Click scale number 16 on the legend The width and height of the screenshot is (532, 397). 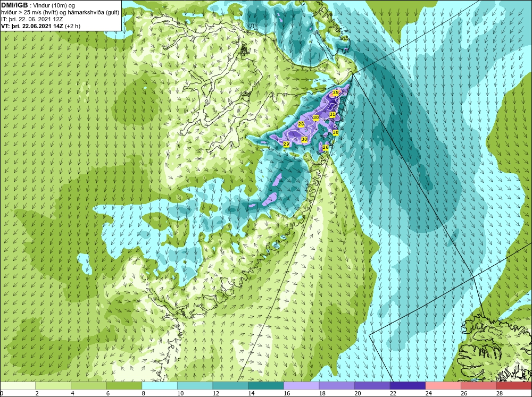[286, 393]
